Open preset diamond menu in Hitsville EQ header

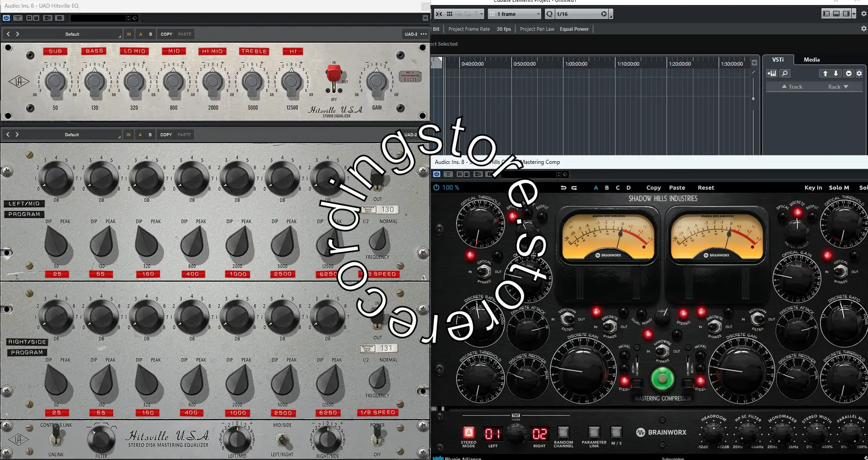tap(135, 18)
